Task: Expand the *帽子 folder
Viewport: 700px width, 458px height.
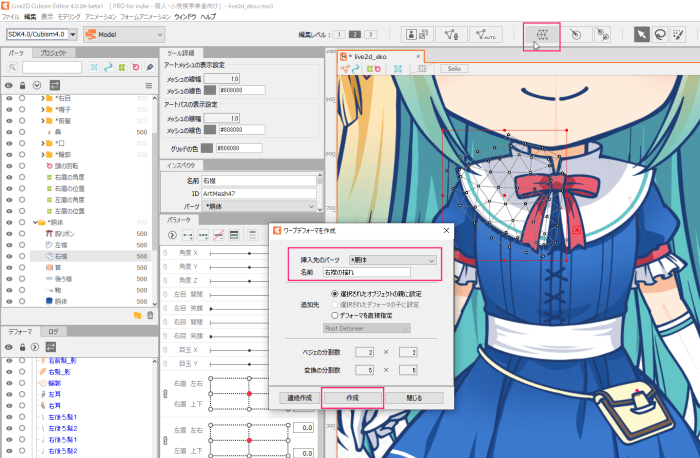Action: [x=43, y=109]
